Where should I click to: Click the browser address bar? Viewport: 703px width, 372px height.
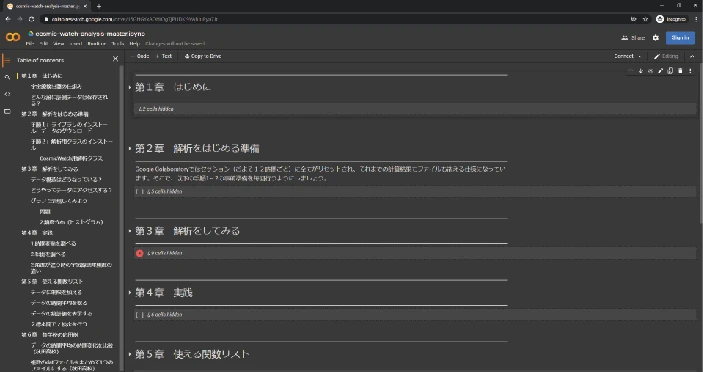[x=336, y=19]
